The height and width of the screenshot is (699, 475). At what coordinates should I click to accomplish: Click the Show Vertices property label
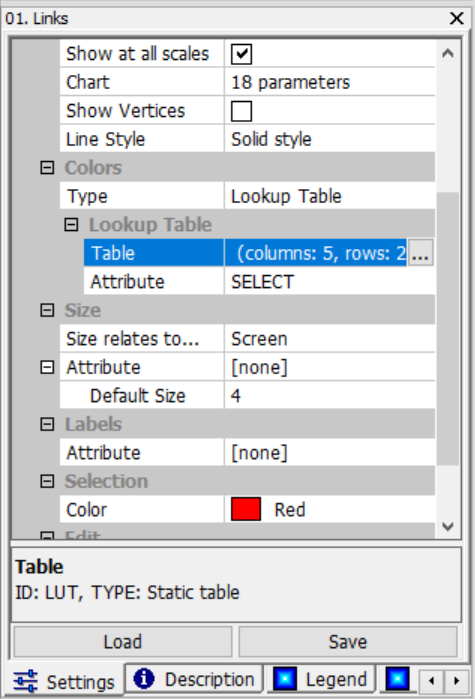coord(125,111)
